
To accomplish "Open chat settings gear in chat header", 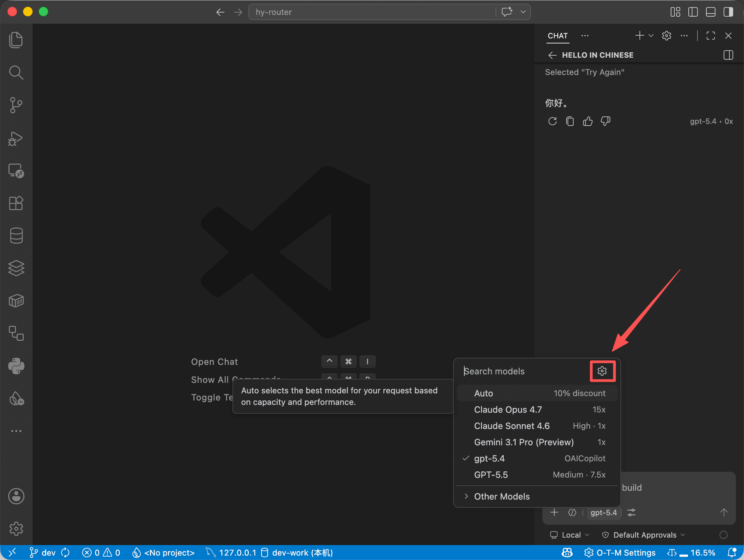I will (667, 36).
